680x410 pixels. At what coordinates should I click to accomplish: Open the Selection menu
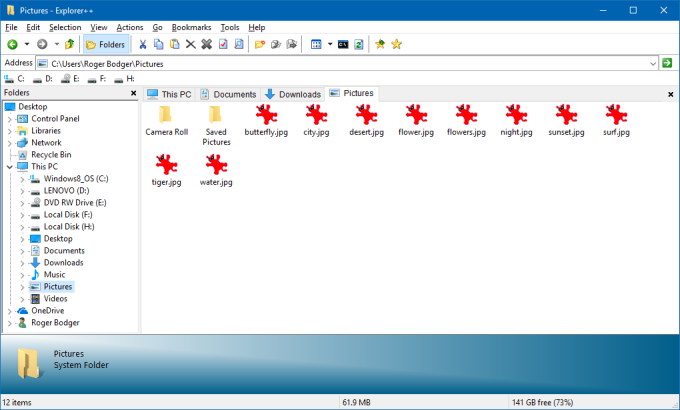point(65,27)
